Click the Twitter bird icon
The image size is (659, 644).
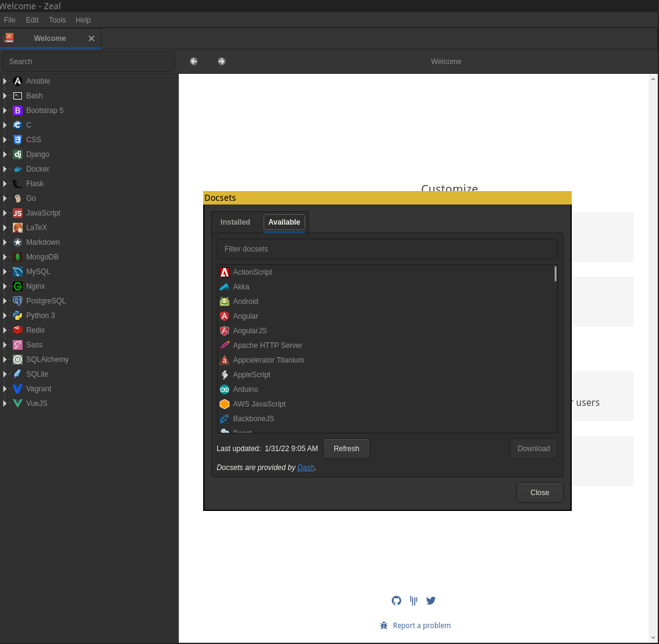point(431,601)
